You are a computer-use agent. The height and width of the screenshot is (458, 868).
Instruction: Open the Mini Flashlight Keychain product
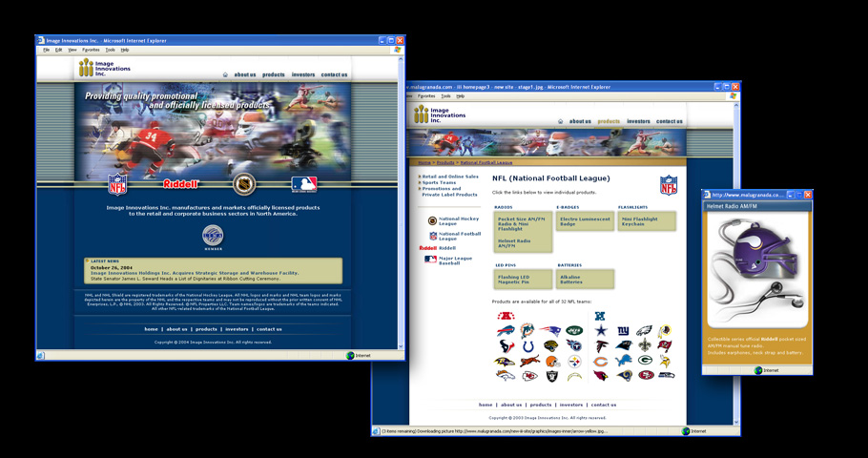point(640,221)
